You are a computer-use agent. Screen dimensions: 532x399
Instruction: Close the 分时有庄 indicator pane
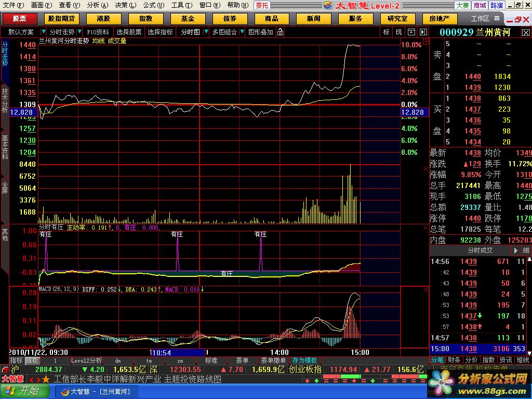(426, 228)
